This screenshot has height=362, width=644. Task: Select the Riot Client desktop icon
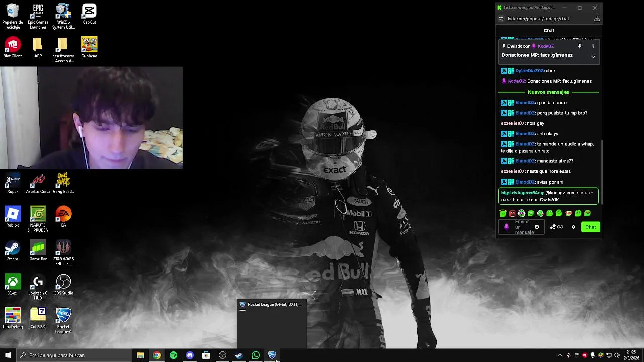click(13, 48)
